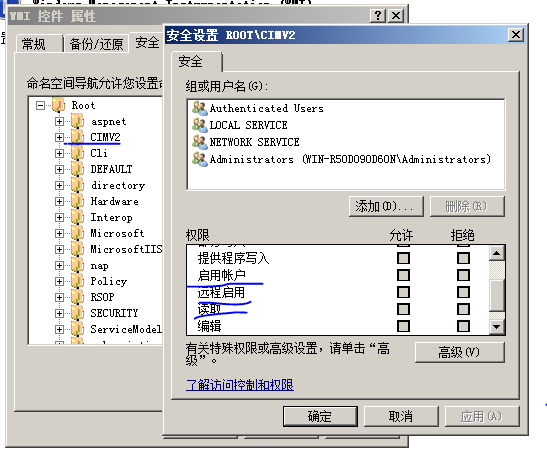Open the 备份/还原 tab
Image resolution: width=547 pixels, height=450 pixels.
pyautogui.click(x=96, y=44)
